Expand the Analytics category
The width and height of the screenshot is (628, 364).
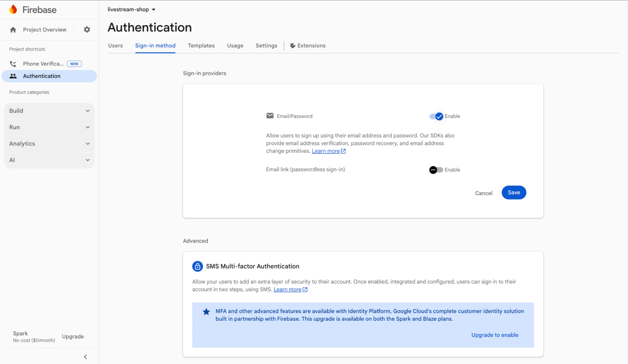tap(49, 143)
